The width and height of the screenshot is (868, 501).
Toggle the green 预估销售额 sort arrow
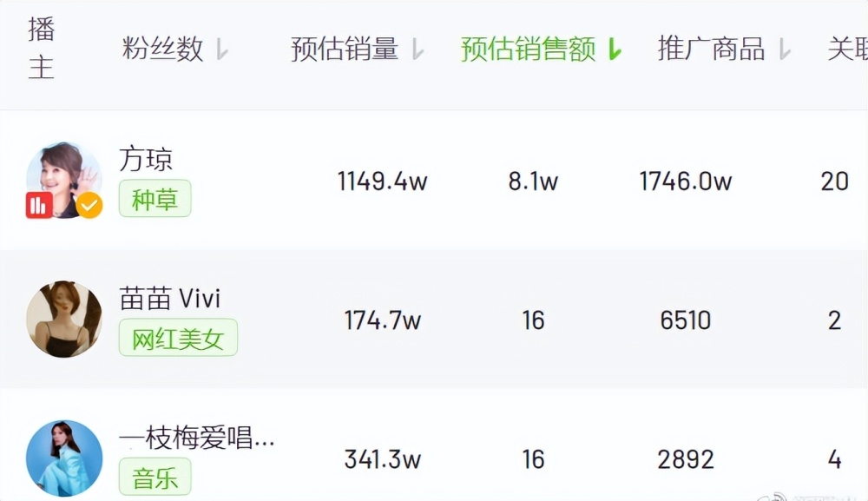coord(615,49)
